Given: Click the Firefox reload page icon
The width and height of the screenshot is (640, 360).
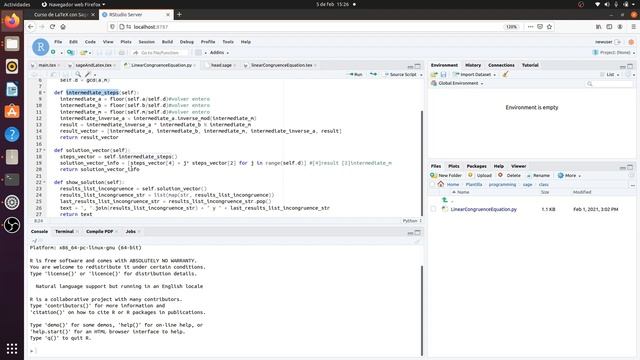Looking at the screenshot, I should tap(52, 27).
